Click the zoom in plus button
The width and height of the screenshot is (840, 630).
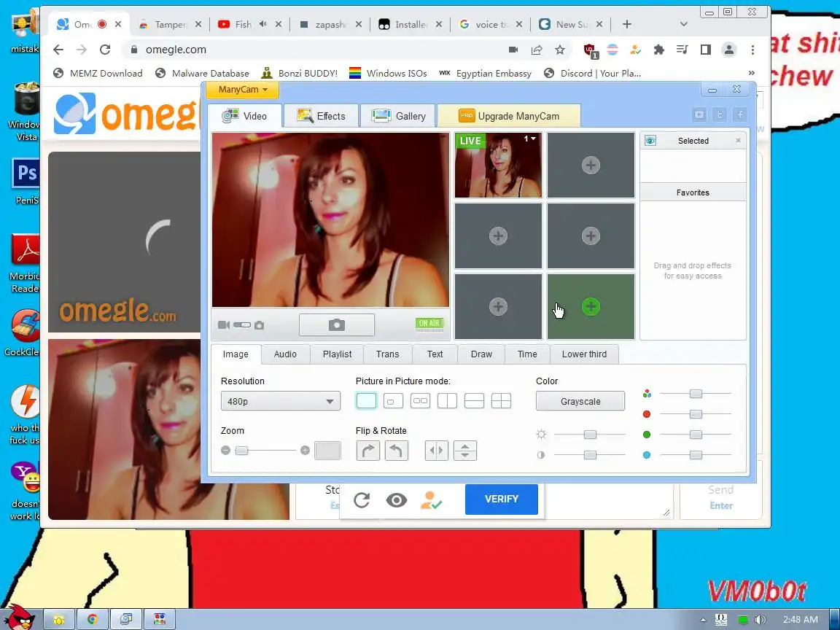click(305, 451)
